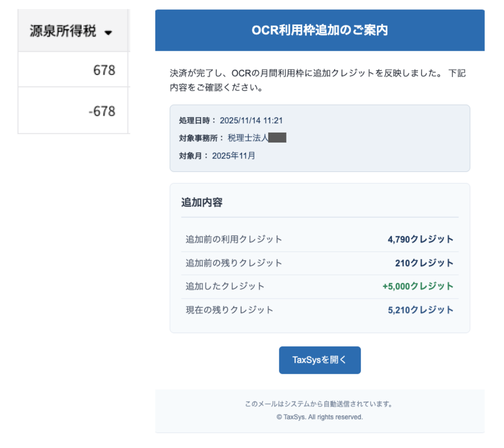
Task: Click the 処理日時 2025/11/14 11:21 line
Action: (x=231, y=121)
